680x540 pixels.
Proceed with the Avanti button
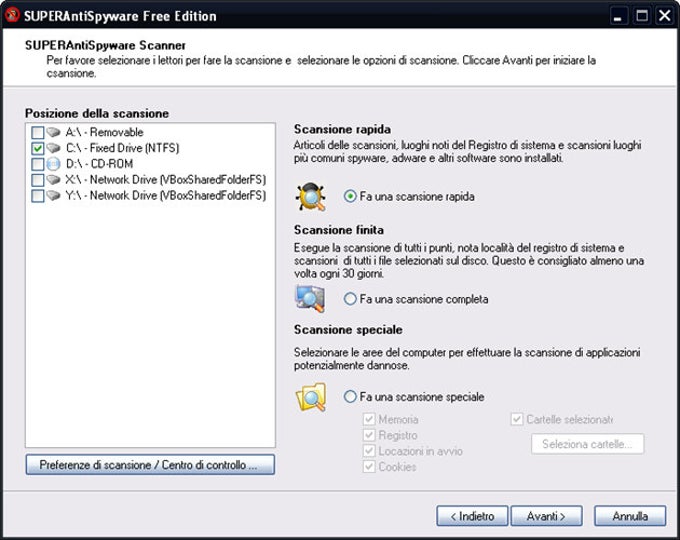pyautogui.click(x=546, y=516)
